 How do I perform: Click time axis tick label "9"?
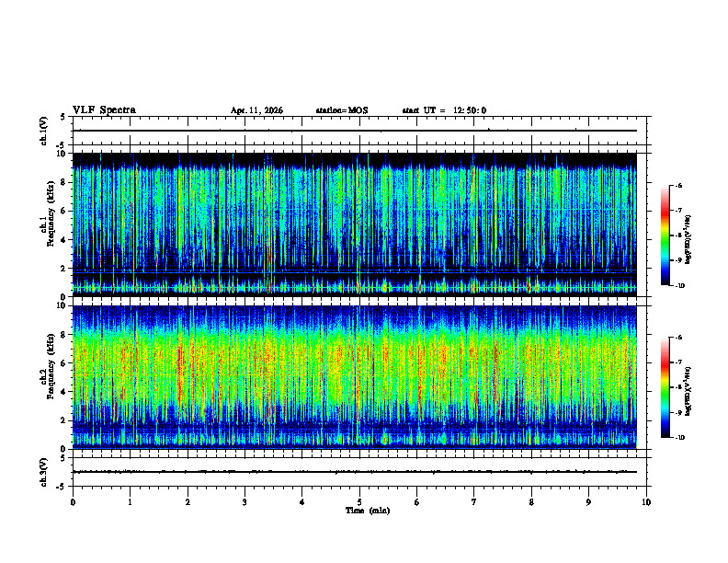tap(588, 502)
